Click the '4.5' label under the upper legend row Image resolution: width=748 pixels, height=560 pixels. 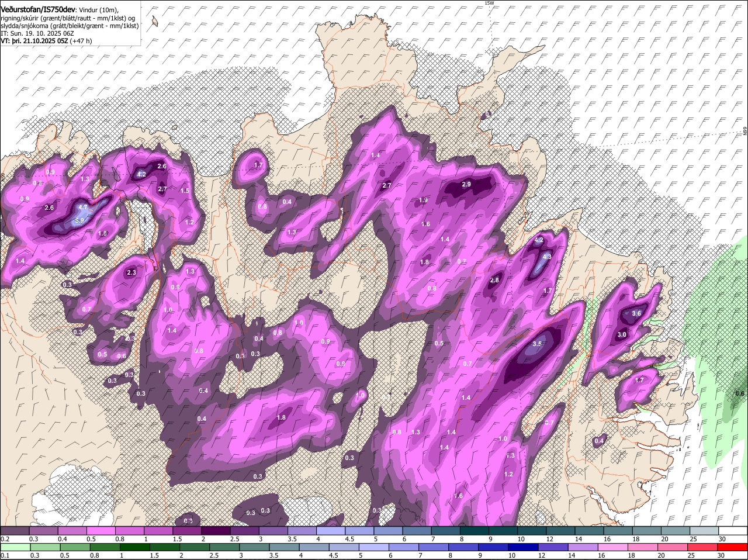click(x=349, y=538)
